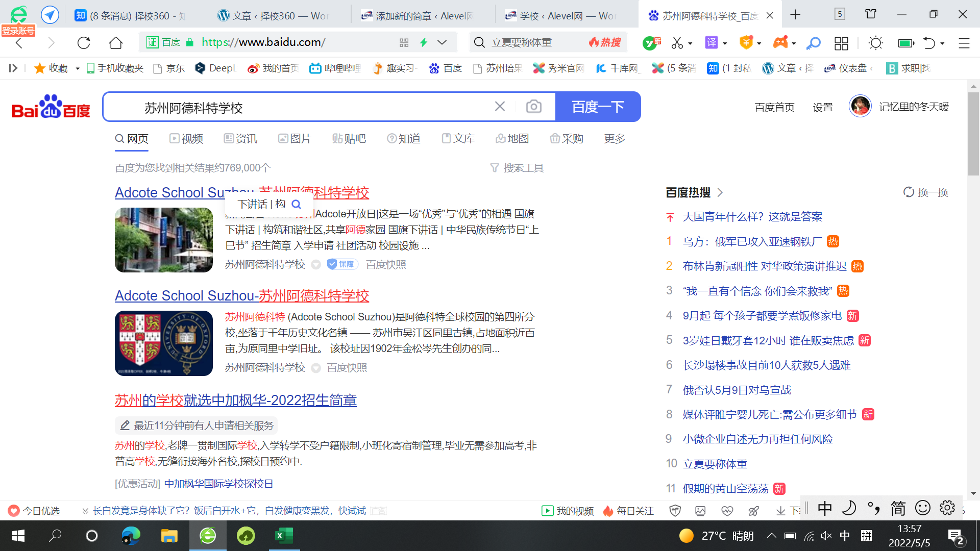Viewport: 980px width, 551px height.
Task: Open the QR code icon in address bar
Action: [404, 43]
